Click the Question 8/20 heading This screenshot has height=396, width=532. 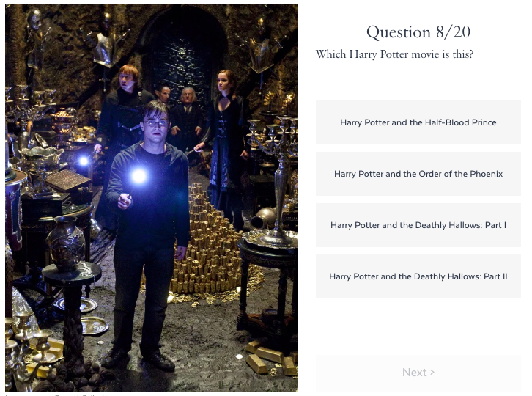click(x=418, y=32)
